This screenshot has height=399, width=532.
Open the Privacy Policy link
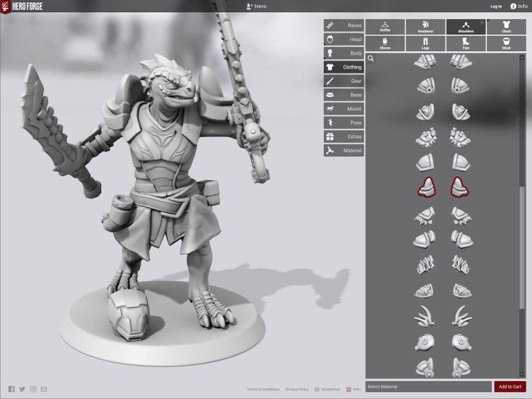pos(297,389)
